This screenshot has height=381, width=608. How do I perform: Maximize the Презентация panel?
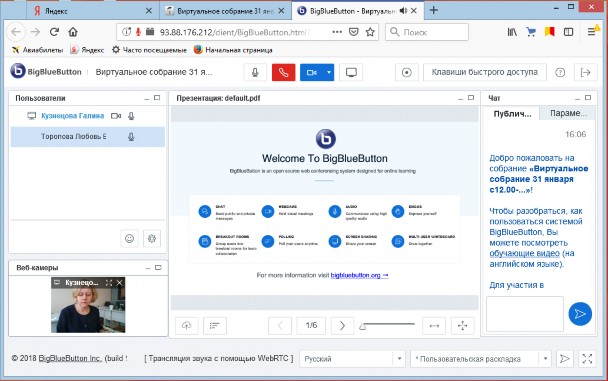pyautogui.click(x=471, y=98)
